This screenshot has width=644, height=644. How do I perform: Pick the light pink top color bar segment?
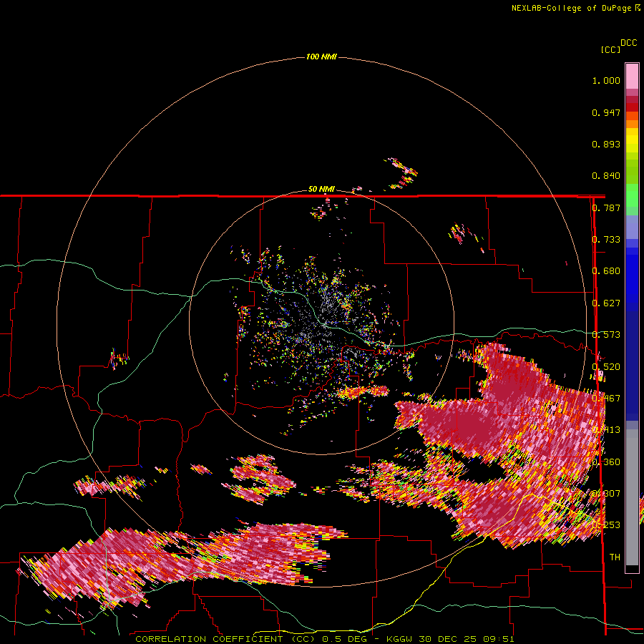point(632,76)
